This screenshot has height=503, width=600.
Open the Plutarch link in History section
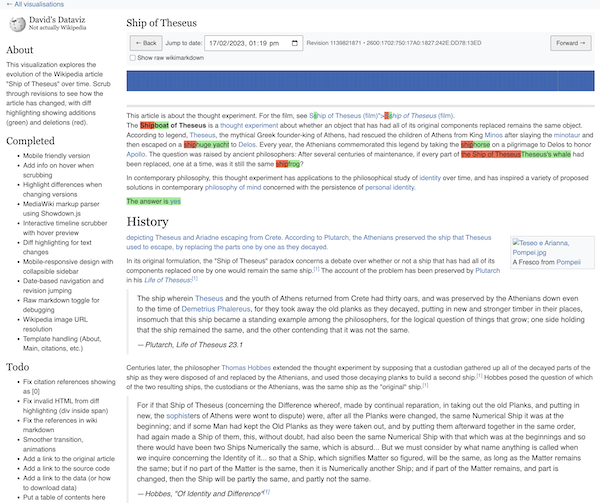[x=488, y=270]
